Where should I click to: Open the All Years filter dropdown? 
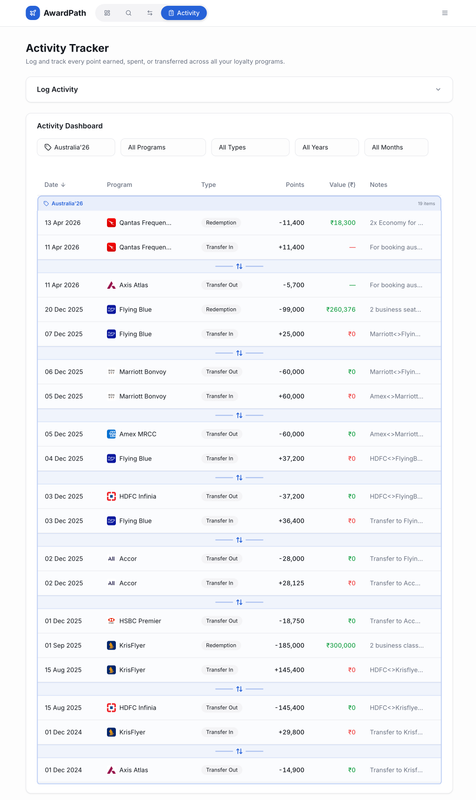(327, 147)
